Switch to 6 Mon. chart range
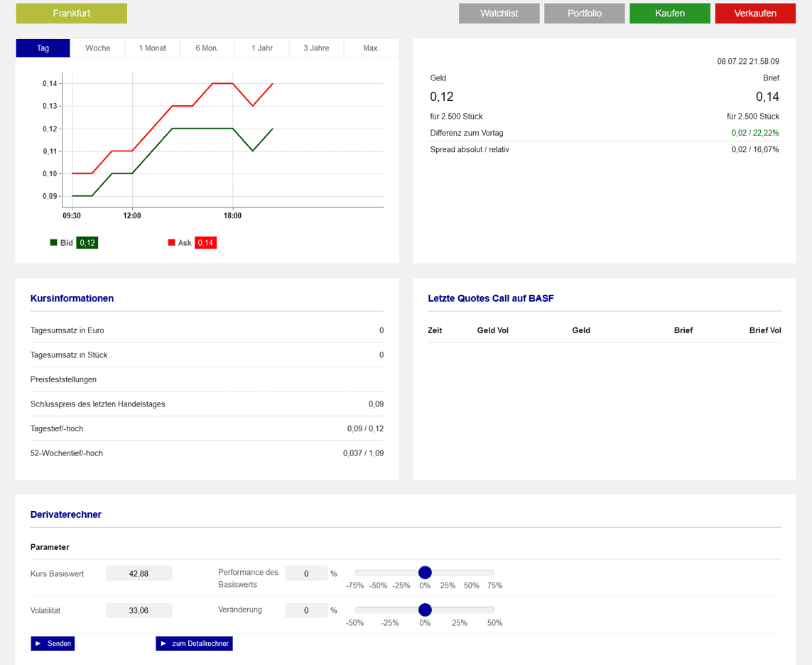Image resolution: width=812 pixels, height=665 pixels. click(x=207, y=48)
